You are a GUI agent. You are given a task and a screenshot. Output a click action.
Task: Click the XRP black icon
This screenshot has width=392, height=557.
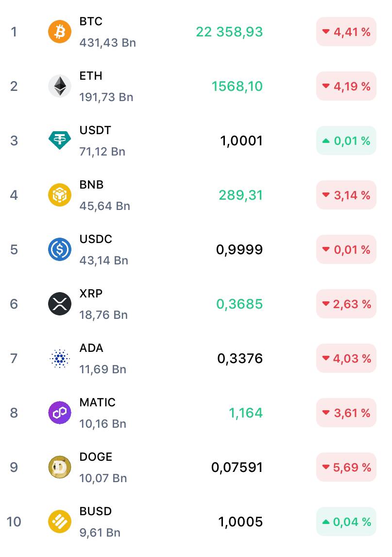[x=60, y=304]
